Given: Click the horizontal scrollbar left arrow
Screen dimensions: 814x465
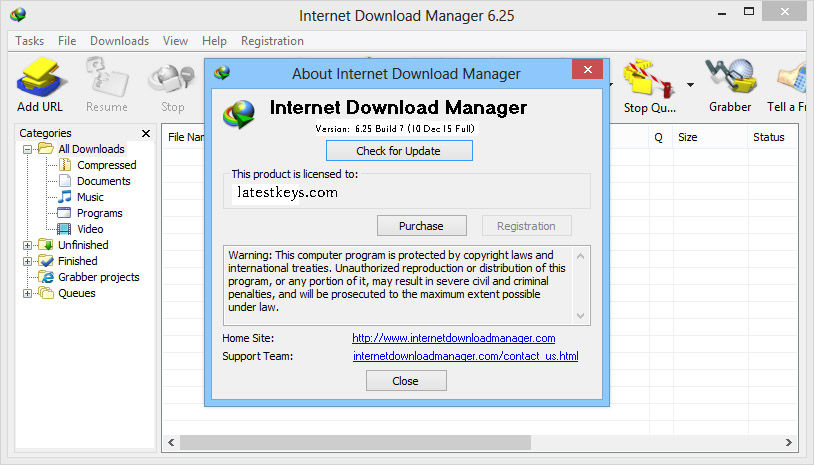Looking at the screenshot, I should (x=171, y=442).
